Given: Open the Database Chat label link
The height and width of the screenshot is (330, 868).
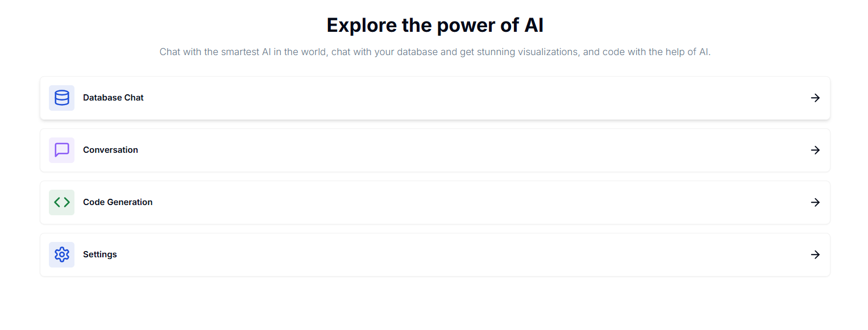Looking at the screenshot, I should point(113,98).
